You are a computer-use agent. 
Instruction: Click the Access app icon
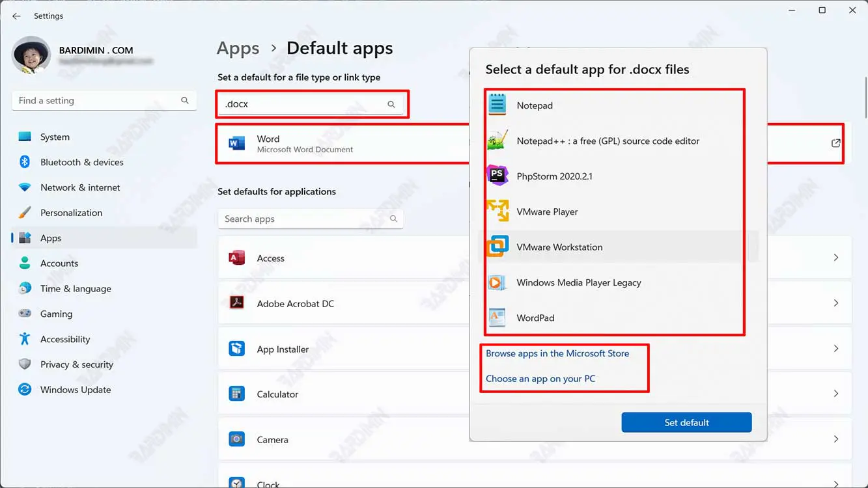237,258
